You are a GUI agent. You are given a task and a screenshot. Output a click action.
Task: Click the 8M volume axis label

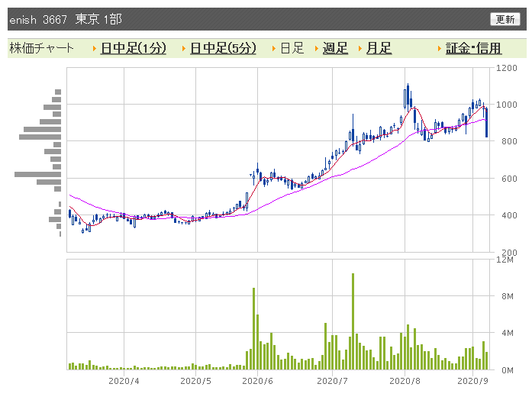tap(508, 296)
